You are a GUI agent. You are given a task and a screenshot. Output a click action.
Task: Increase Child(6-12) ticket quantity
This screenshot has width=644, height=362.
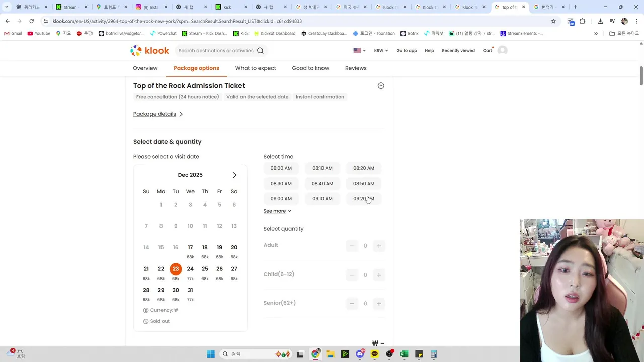pyautogui.click(x=379, y=275)
